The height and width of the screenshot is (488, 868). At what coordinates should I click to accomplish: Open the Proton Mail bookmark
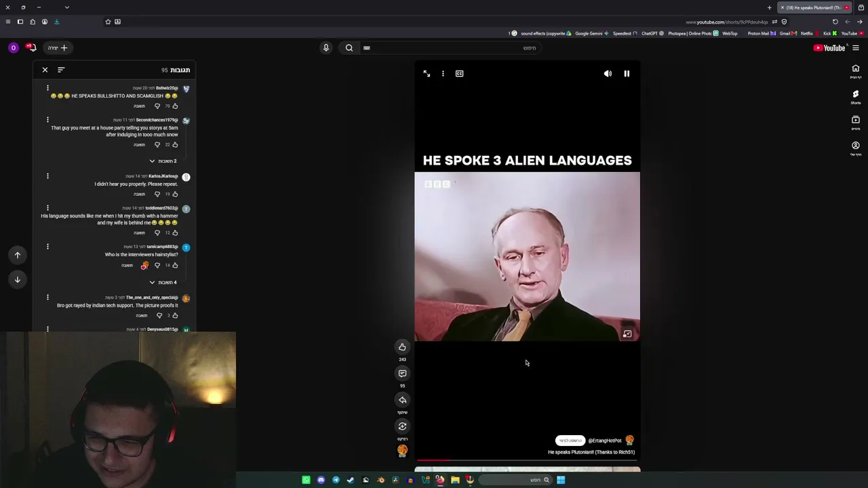(761, 33)
